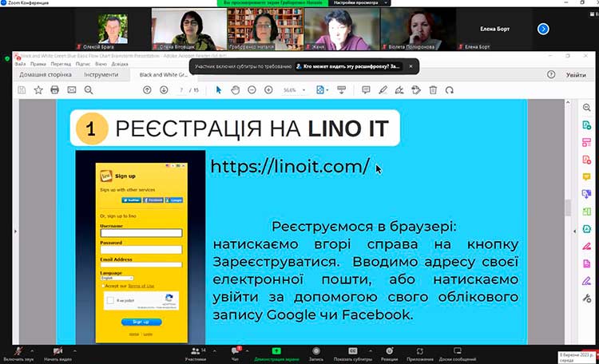This screenshot has height=364, width=599.
Task: Open the Участники participants panel
Action: click(x=196, y=354)
